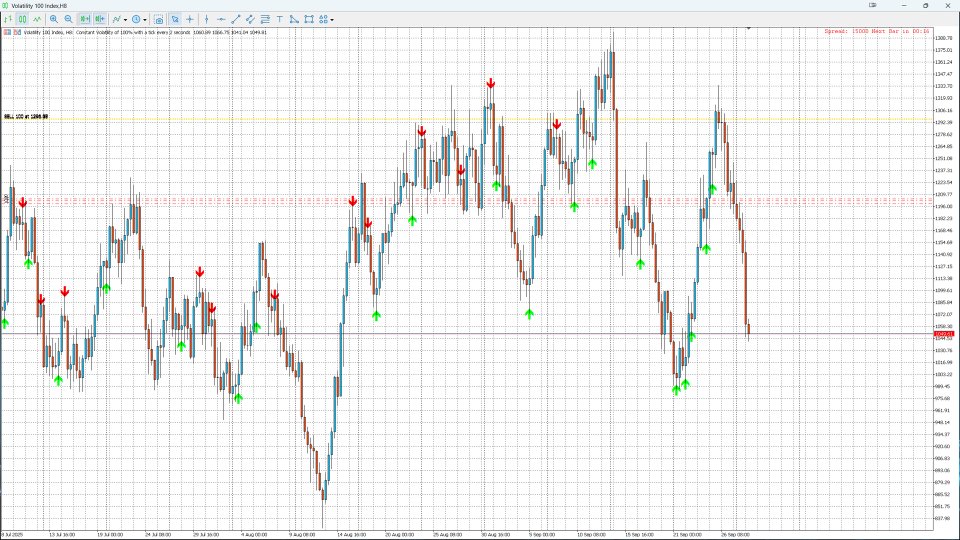Expand the objects dropdown arrow

332,20
